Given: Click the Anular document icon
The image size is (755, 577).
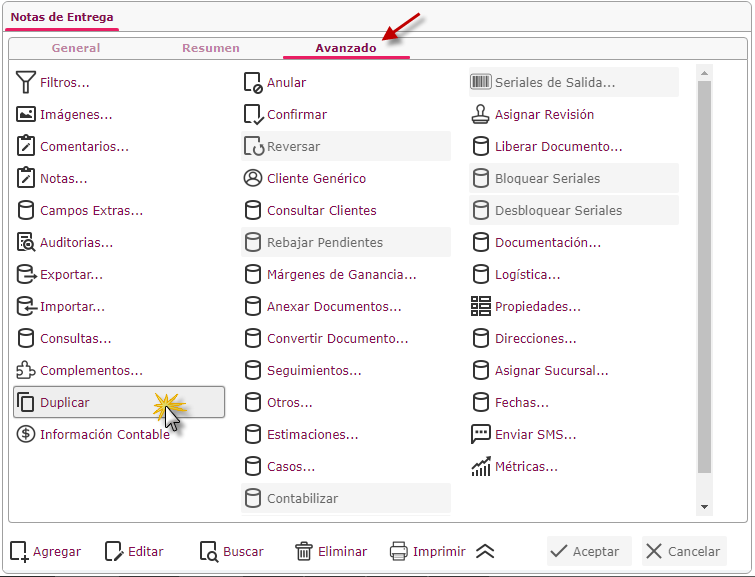Looking at the screenshot, I should tap(253, 82).
